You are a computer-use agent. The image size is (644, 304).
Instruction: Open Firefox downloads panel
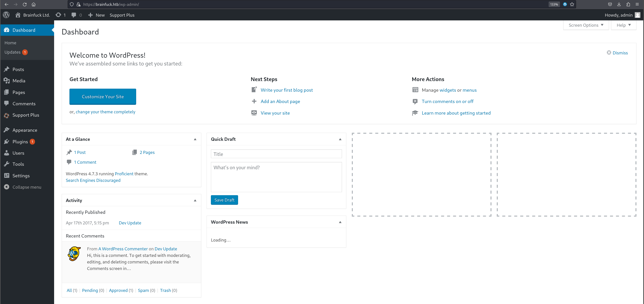(x=619, y=4)
